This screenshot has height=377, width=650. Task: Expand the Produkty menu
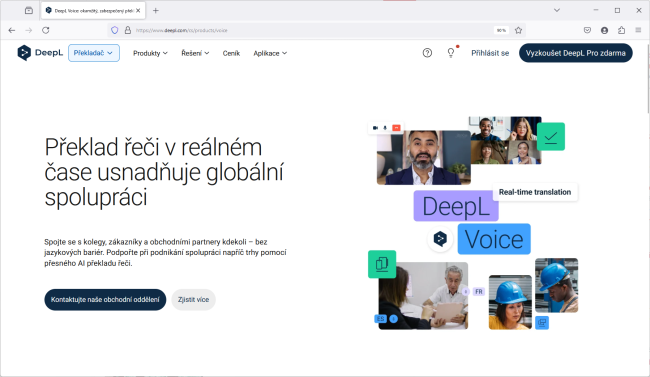click(150, 53)
